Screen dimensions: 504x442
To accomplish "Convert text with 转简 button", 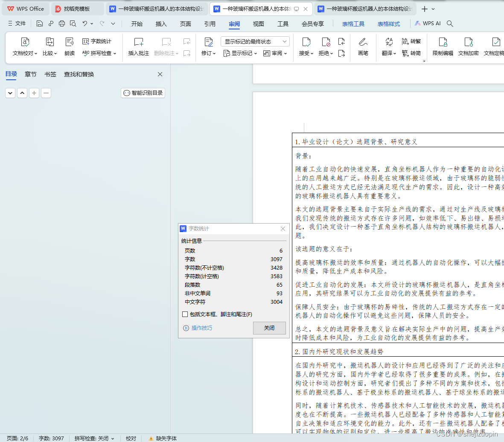I will [x=411, y=53].
